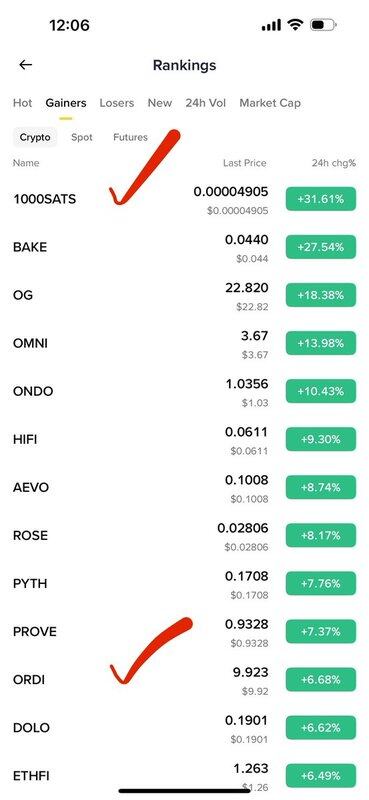Sort by 24h chg% column header
The image size is (369, 800).
tap(334, 163)
